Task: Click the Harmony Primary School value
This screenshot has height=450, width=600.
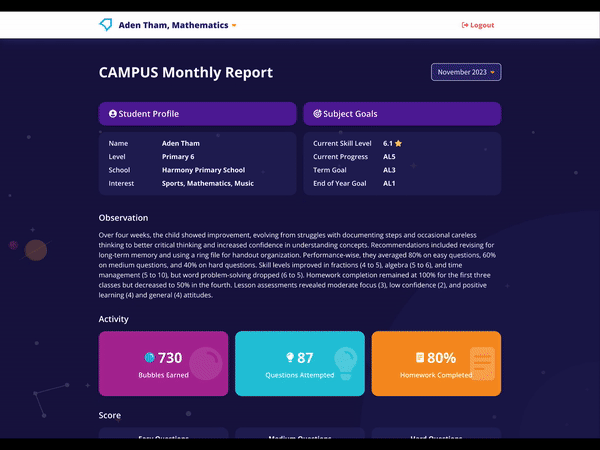Action: [203, 170]
